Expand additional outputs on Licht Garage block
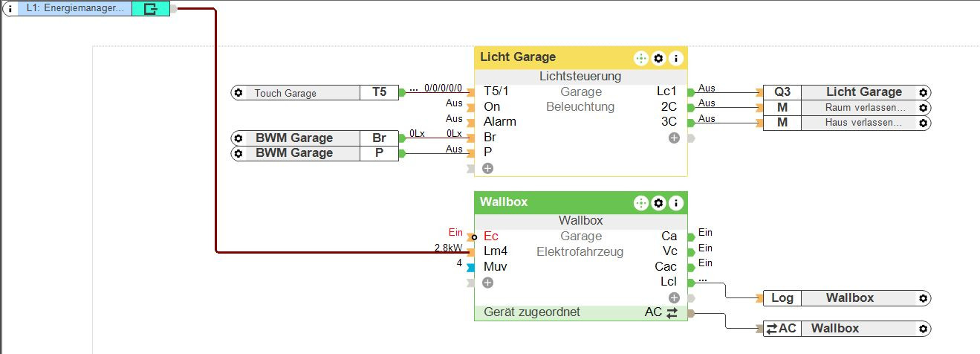The image size is (980, 354). point(674,138)
